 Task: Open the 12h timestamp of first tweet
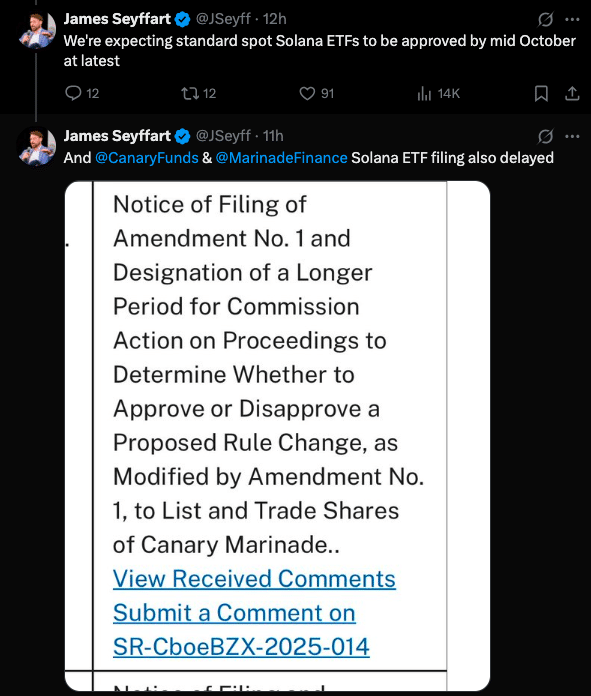(274, 19)
